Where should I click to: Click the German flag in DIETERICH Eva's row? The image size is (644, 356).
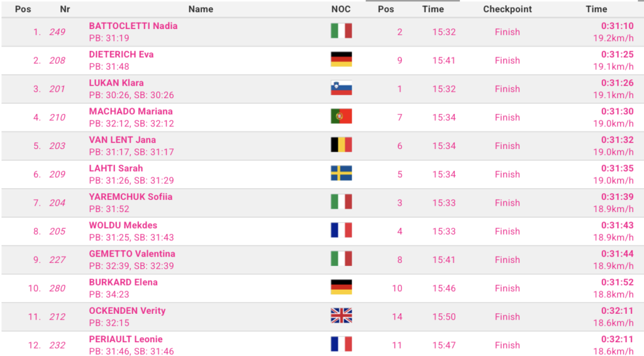[341, 59]
